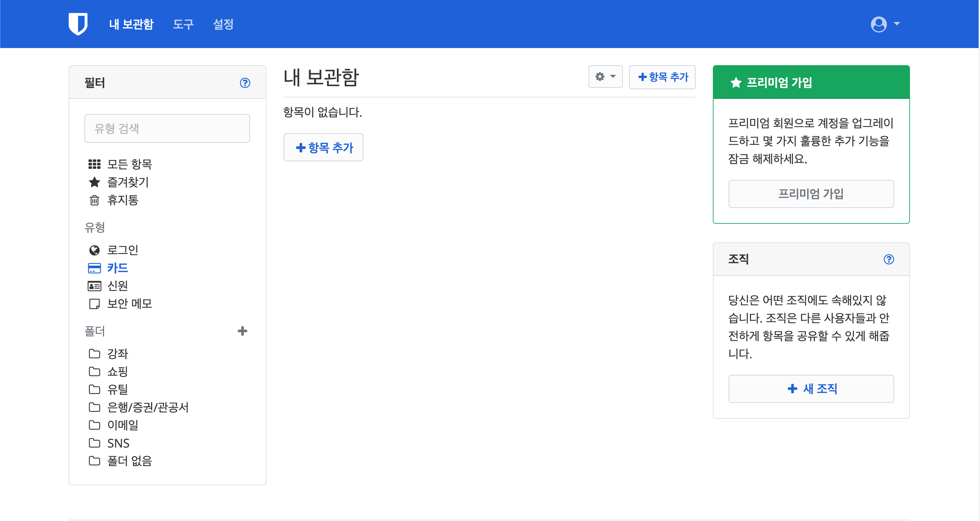980x521 pixels.
Task: Open the 내 보관함 tab
Action: pos(131,24)
